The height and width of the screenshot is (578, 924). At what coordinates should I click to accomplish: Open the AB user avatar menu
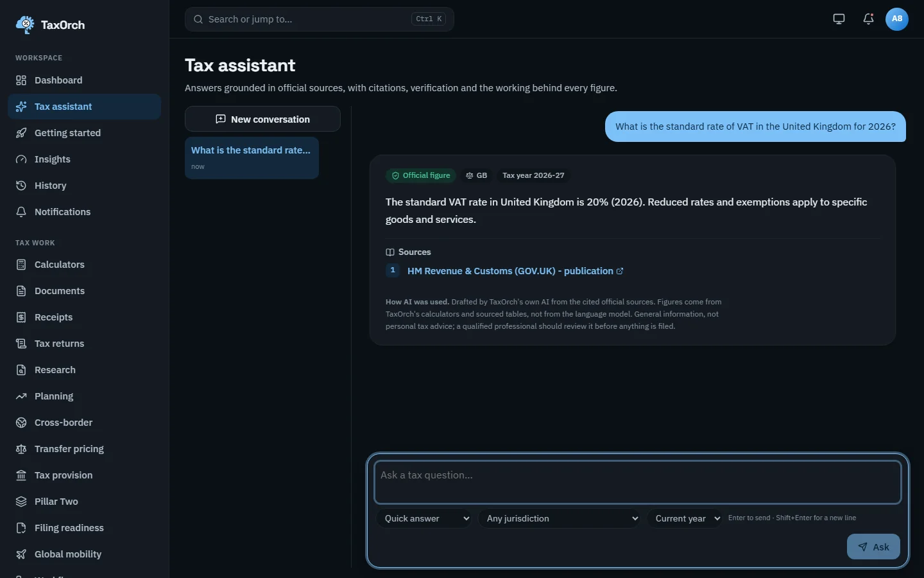pos(897,19)
